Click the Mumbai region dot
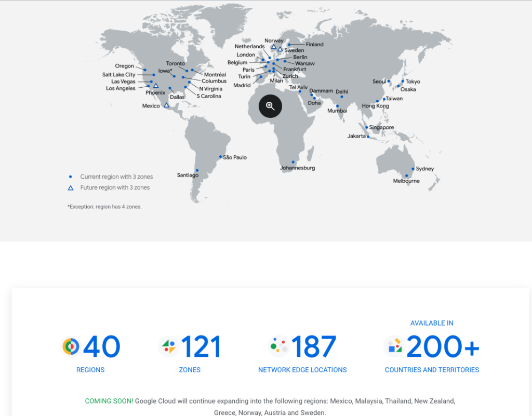 coord(337,106)
